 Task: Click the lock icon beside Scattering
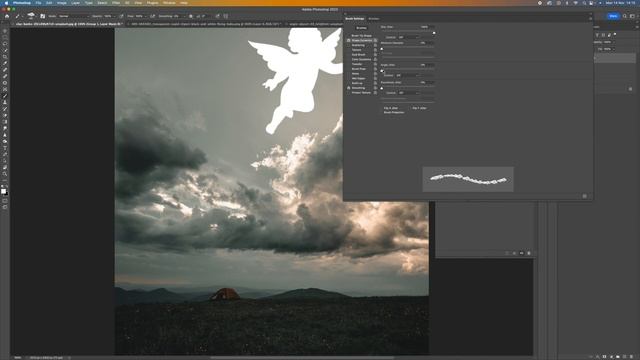[375, 45]
